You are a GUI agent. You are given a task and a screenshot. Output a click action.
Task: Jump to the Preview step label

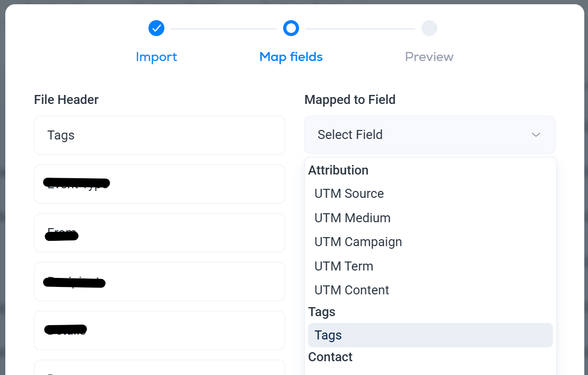(x=429, y=57)
